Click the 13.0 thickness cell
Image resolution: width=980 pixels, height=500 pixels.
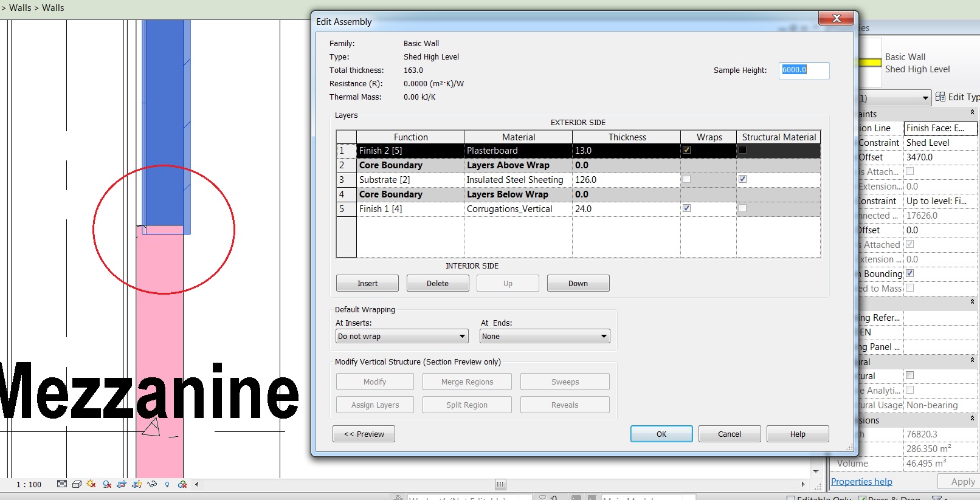(627, 151)
